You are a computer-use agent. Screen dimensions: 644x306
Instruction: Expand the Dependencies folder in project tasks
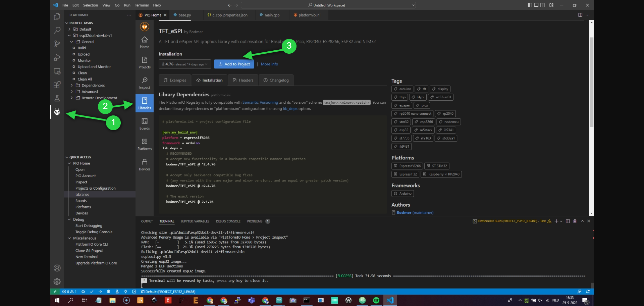click(x=71, y=85)
